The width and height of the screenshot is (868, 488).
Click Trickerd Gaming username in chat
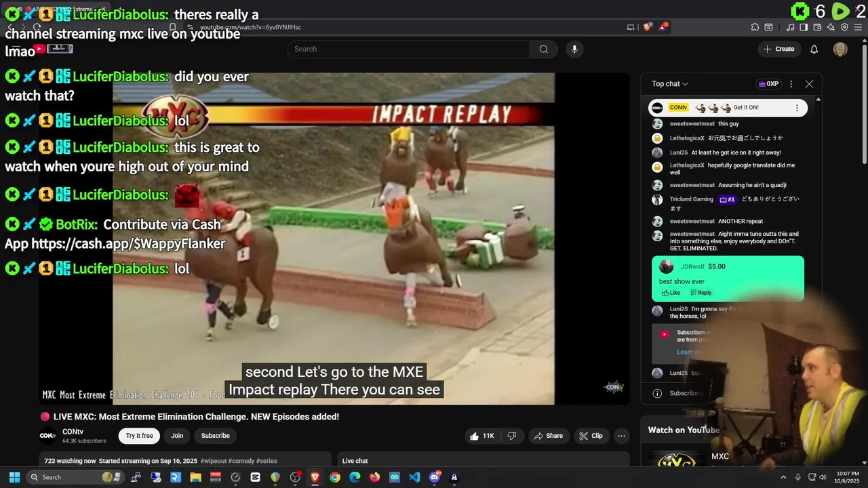pyautogui.click(x=691, y=199)
